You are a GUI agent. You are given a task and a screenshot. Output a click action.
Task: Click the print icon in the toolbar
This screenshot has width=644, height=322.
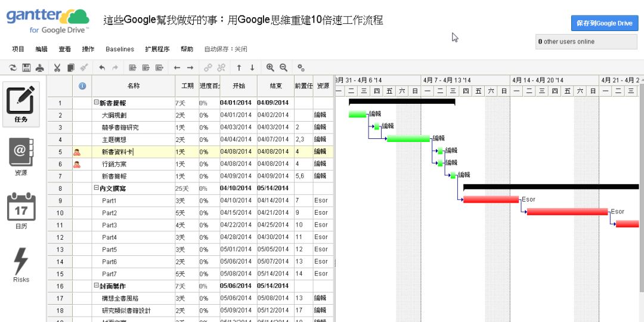[x=39, y=68]
